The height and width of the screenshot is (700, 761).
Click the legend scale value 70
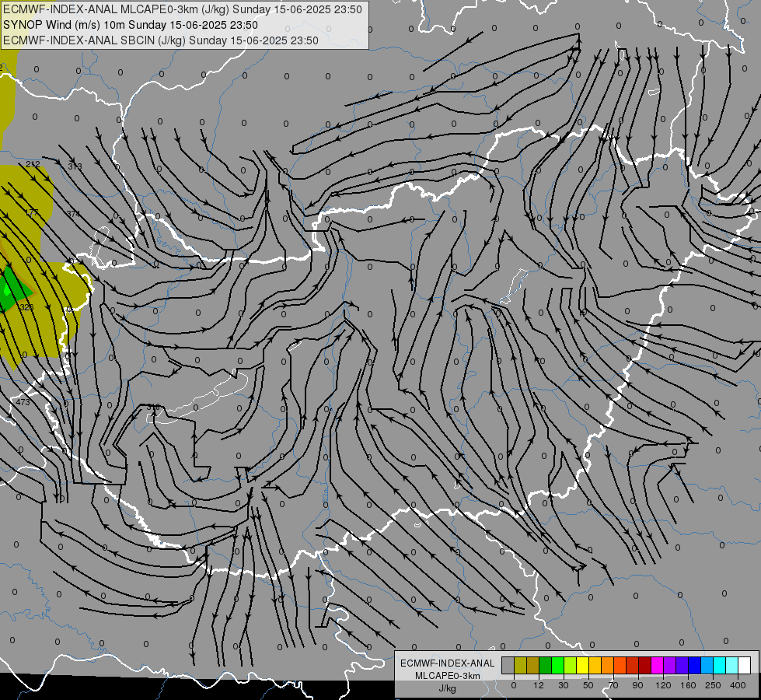[613, 685]
